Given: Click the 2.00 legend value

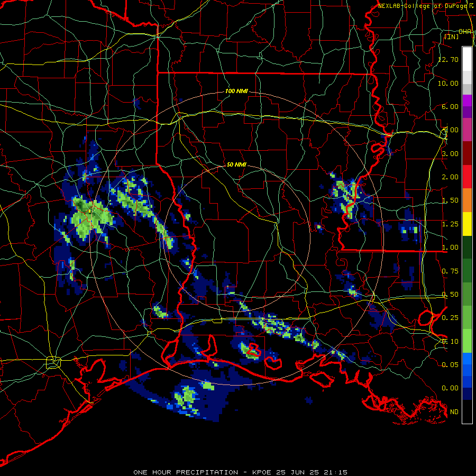Looking at the screenshot, I should 450,177.
